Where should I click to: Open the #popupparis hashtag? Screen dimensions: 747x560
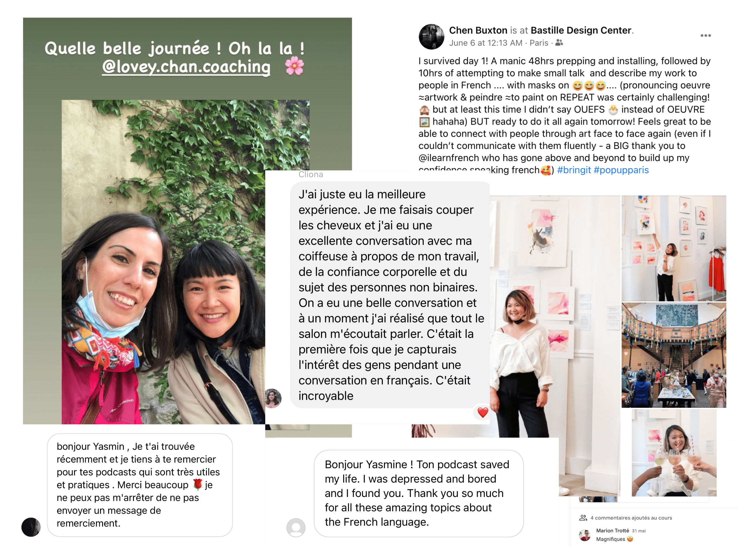[621, 170]
